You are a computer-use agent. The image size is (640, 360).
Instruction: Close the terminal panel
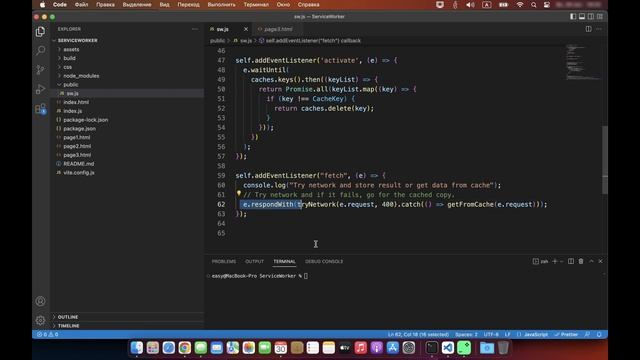(600, 261)
